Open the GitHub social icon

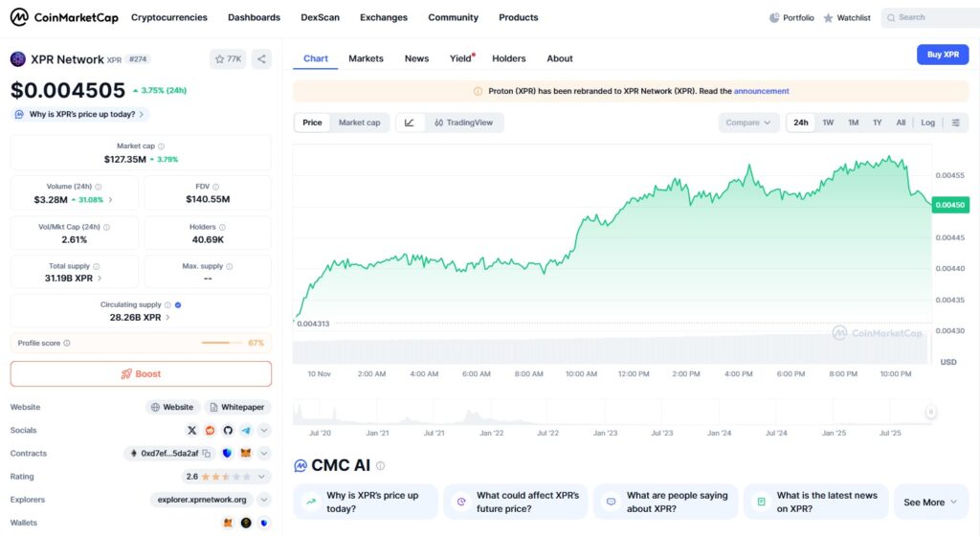228,431
